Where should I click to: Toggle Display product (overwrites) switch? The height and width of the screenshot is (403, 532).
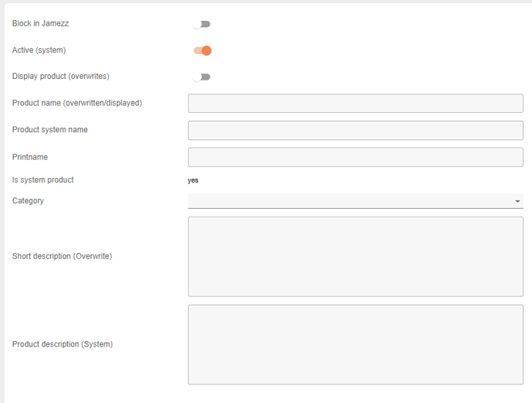202,77
